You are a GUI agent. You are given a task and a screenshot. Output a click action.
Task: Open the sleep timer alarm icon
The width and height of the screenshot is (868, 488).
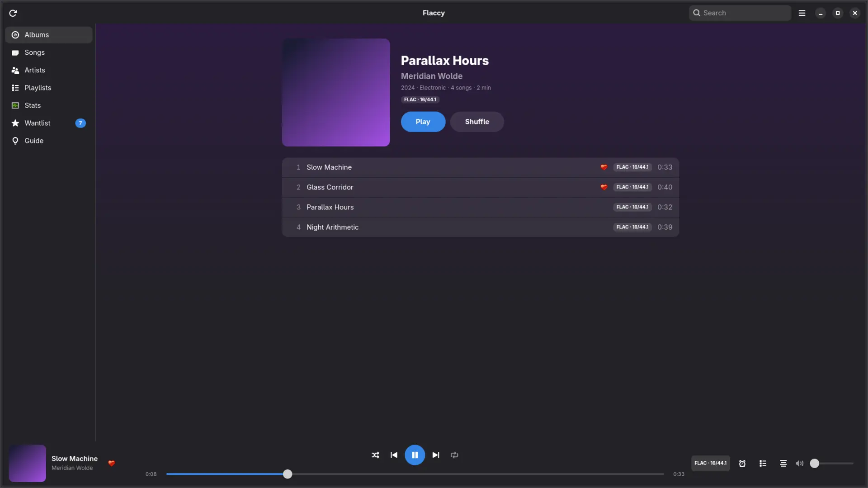742,464
